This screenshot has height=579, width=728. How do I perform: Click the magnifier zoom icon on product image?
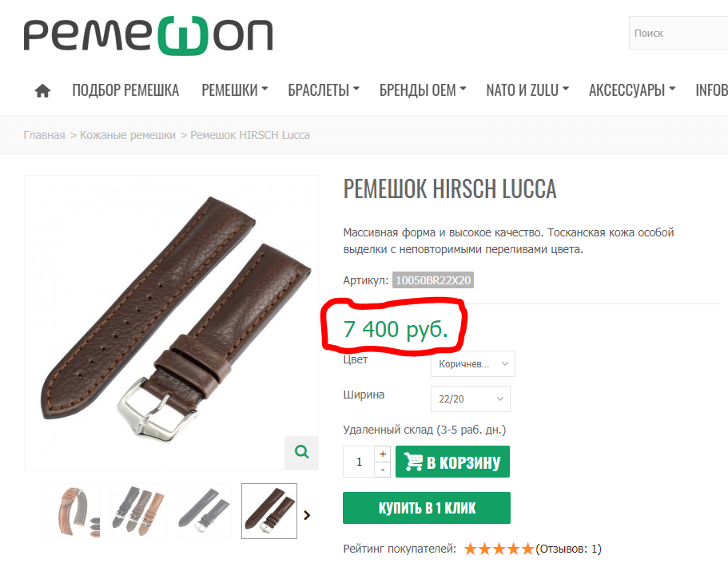tap(302, 452)
